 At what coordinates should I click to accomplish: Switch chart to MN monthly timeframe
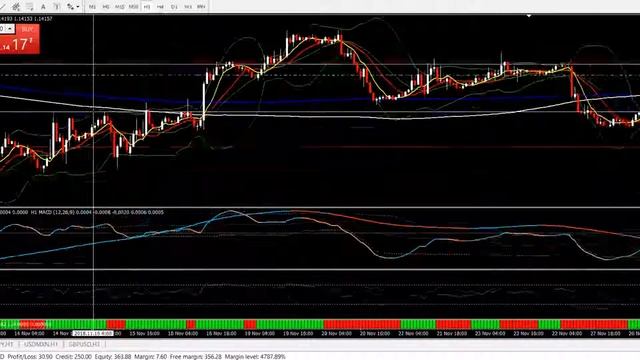(x=201, y=7)
